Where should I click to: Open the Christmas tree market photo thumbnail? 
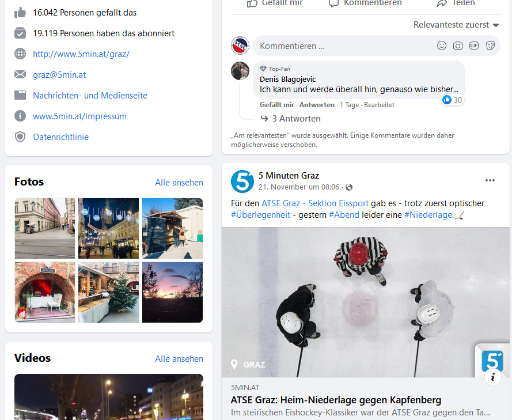tap(108, 292)
